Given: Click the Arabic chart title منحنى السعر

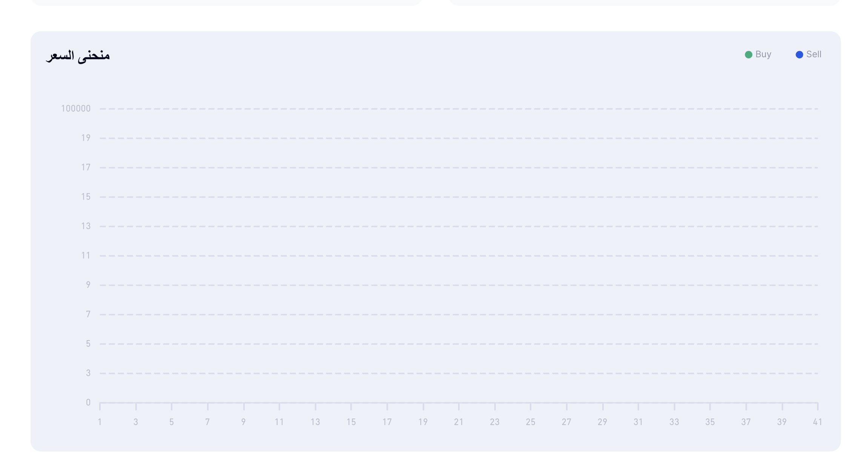Looking at the screenshot, I should point(78,56).
